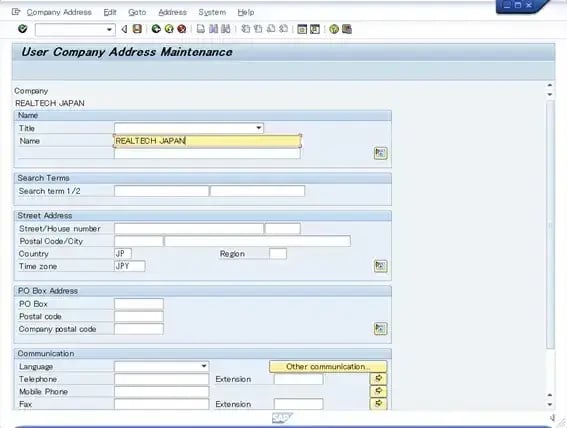Click the expand icon in PO Box Address section
Screen dimensions: 567x428
click(380, 329)
